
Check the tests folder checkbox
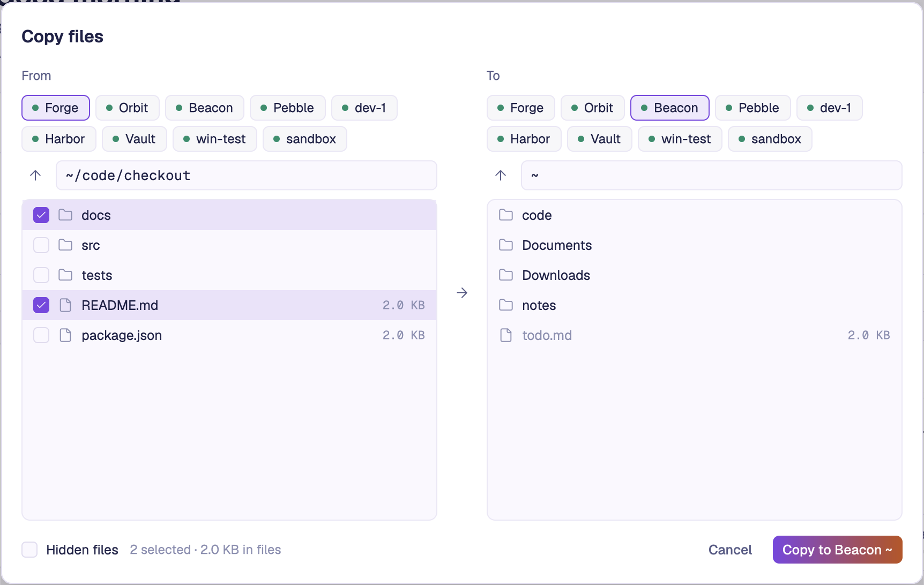pyautogui.click(x=41, y=275)
